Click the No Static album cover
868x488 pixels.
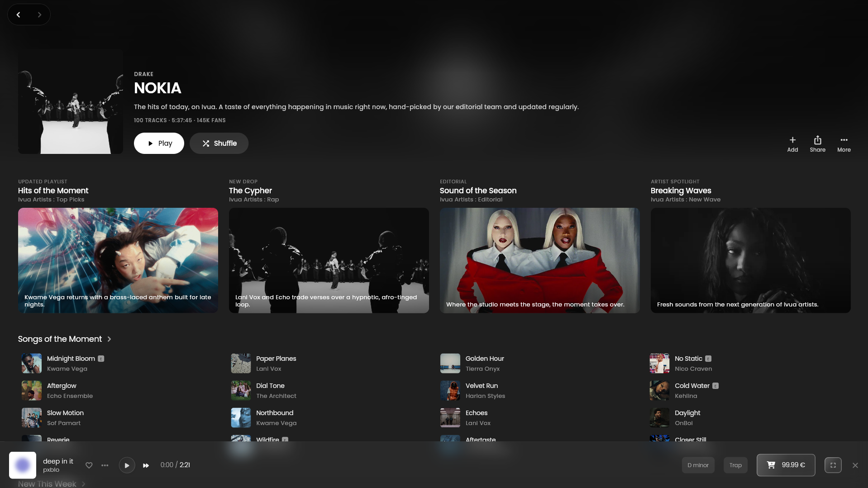click(x=659, y=364)
